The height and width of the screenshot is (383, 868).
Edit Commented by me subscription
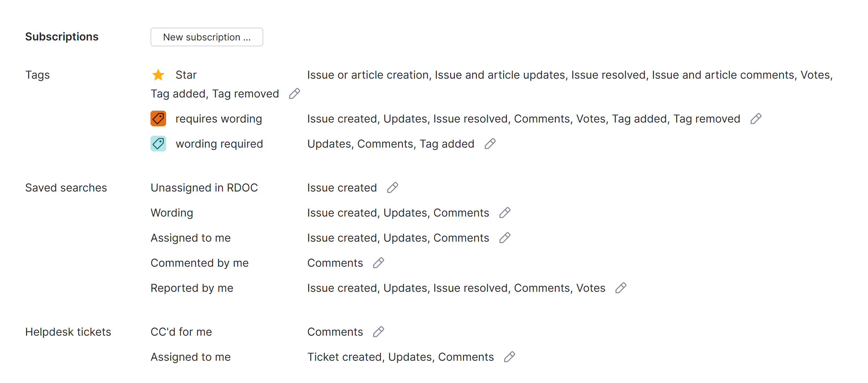(379, 263)
